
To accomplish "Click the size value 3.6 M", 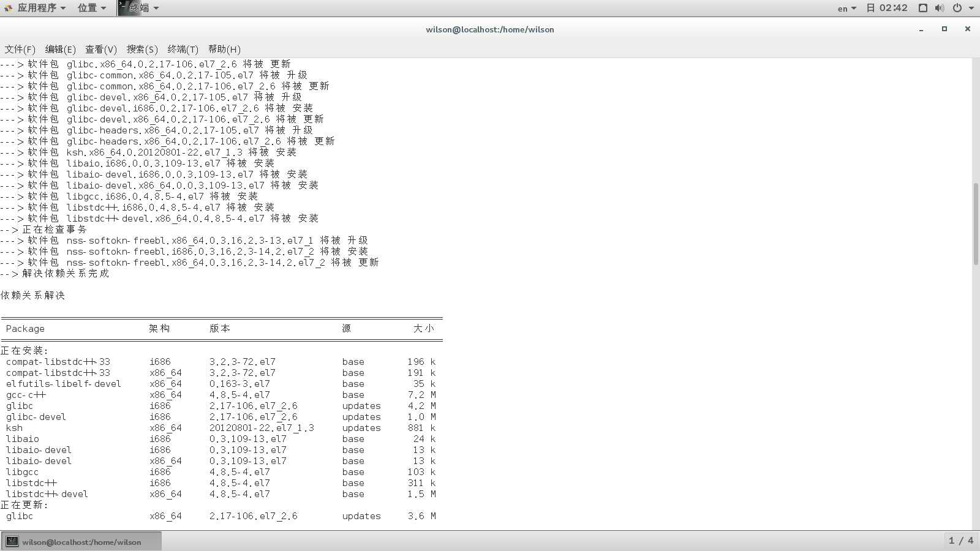I will coord(421,516).
